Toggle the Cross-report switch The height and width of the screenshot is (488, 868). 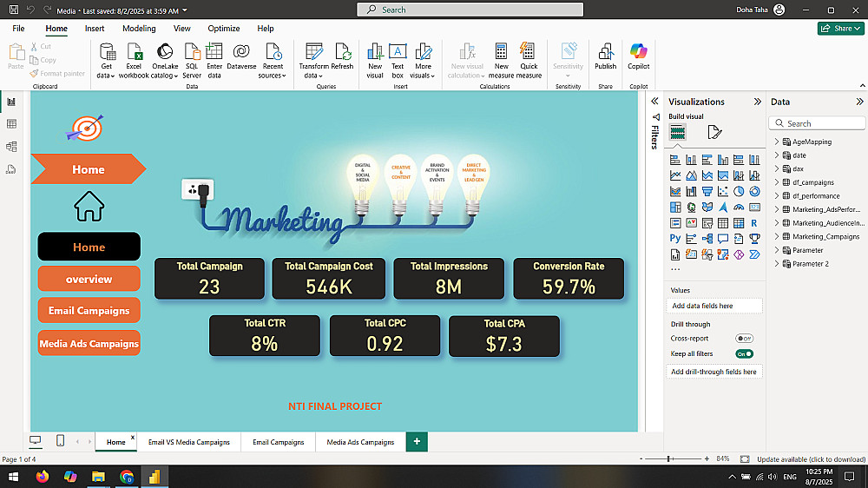pyautogui.click(x=744, y=338)
